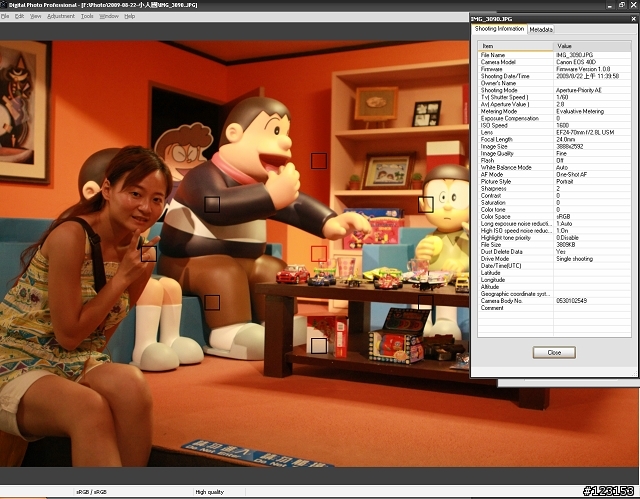This screenshot has width=640, height=499.
Task: Select the Tv( Shutter Speed ) row
Action: click(x=554, y=97)
